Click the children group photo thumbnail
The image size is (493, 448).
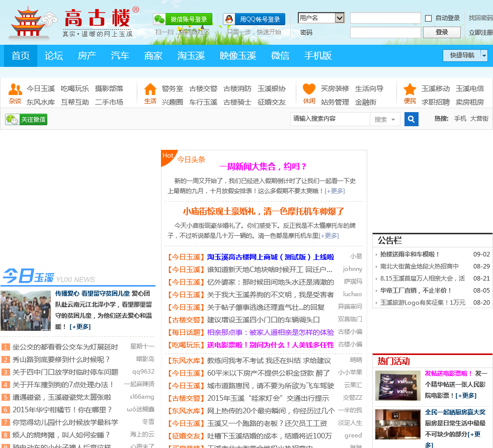(x=26, y=311)
